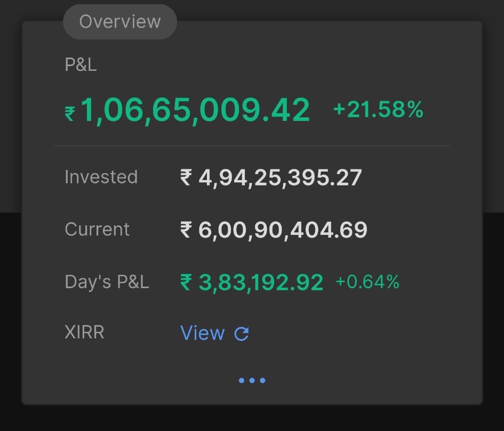The width and height of the screenshot is (504, 431).
Task: Click the XIRR label
Action: (x=85, y=332)
